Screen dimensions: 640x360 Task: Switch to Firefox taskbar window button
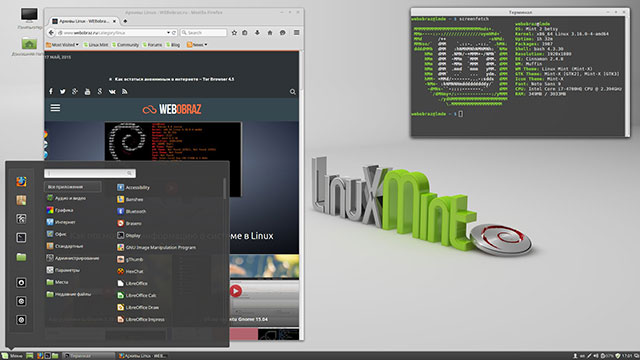click(x=143, y=356)
